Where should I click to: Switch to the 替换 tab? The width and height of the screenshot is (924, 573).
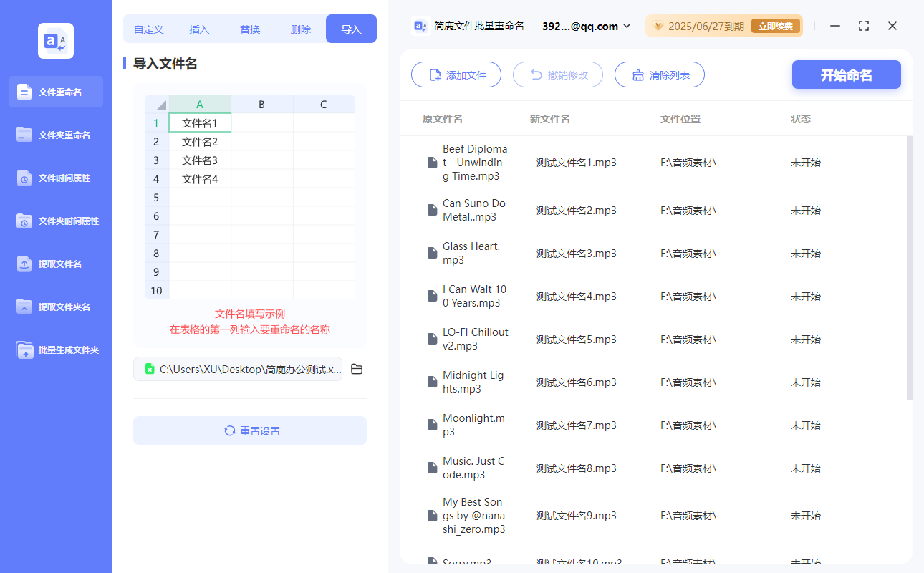250,29
